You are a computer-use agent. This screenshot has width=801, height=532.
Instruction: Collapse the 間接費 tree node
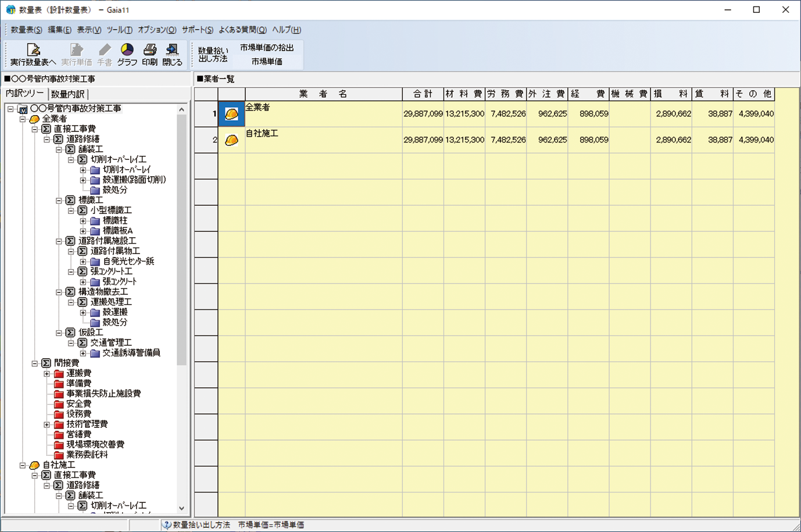tap(35, 363)
